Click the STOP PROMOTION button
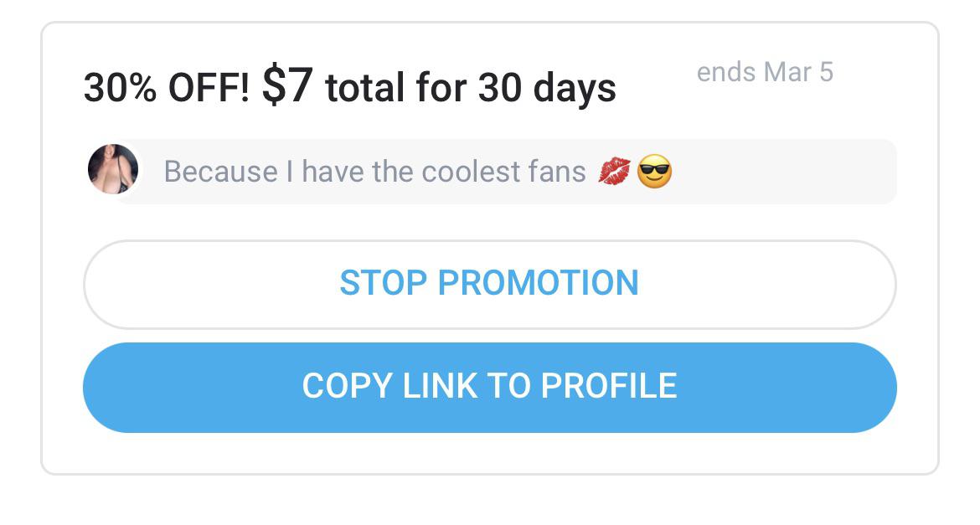This screenshot has height=525, width=980. point(489,284)
